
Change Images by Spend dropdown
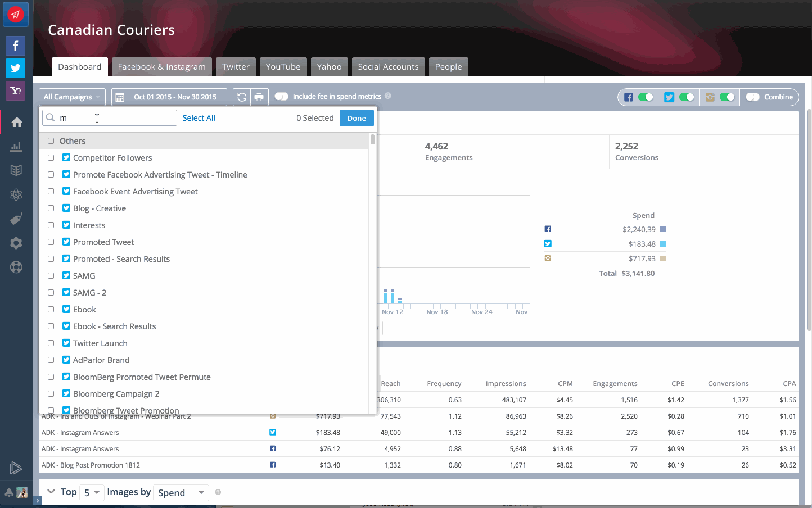[x=181, y=492]
